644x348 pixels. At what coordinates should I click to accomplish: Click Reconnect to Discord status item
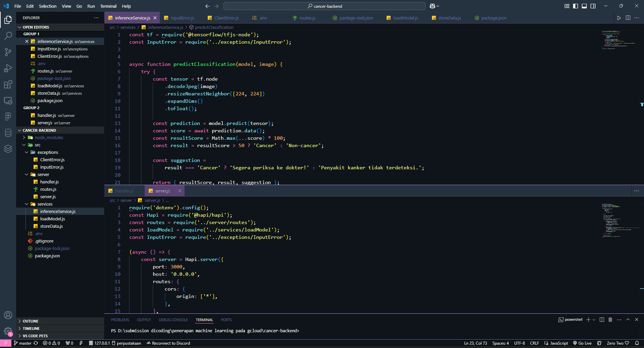point(168,343)
